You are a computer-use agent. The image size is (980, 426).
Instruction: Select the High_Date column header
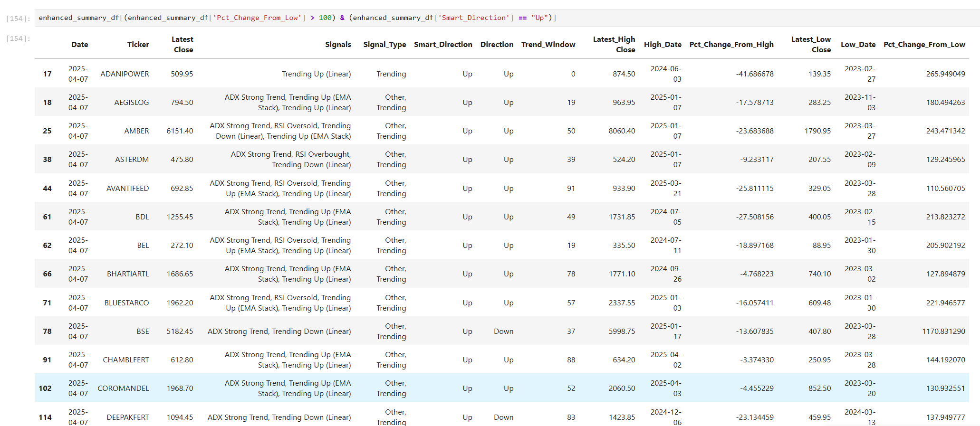663,45
